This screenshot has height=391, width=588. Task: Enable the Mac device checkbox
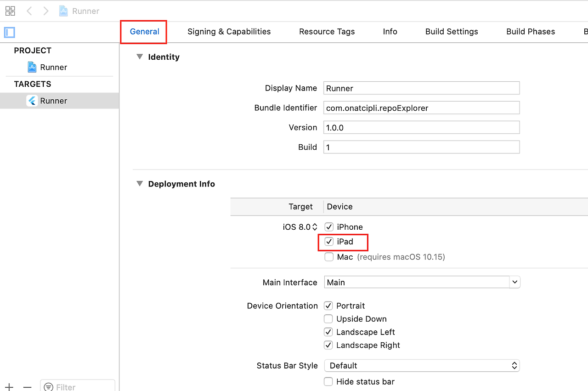pos(329,257)
